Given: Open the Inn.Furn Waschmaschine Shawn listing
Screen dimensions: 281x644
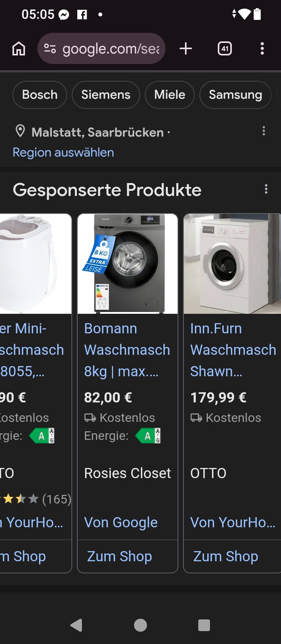Looking at the screenshot, I should (x=233, y=350).
